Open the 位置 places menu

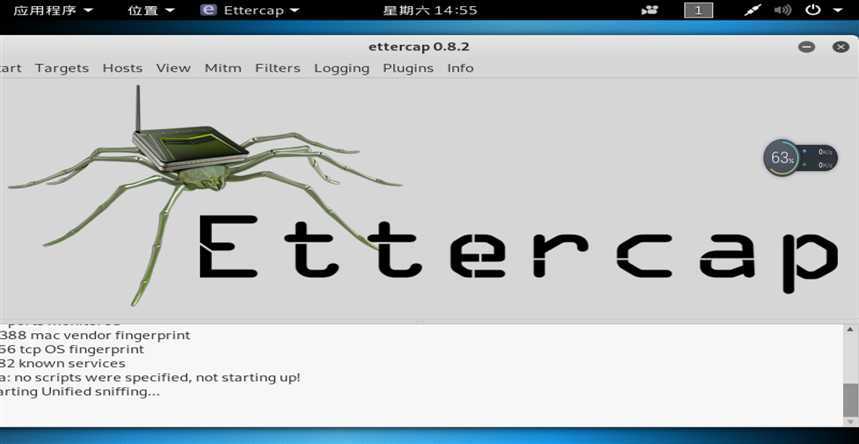tap(151, 10)
